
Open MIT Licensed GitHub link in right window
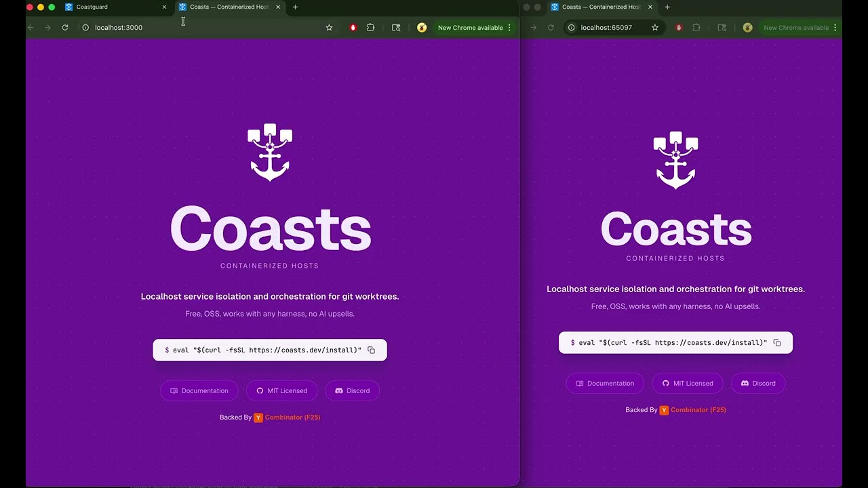[688, 384]
